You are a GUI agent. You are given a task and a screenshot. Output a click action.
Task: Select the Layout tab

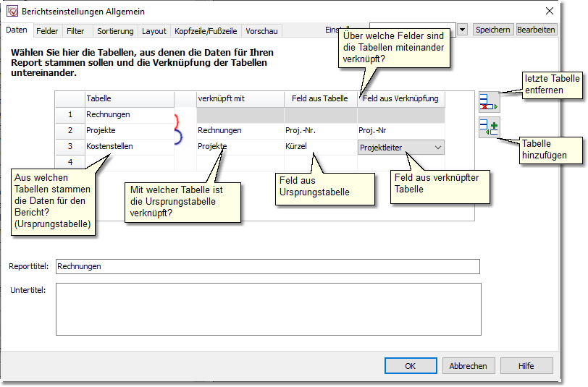[154, 31]
